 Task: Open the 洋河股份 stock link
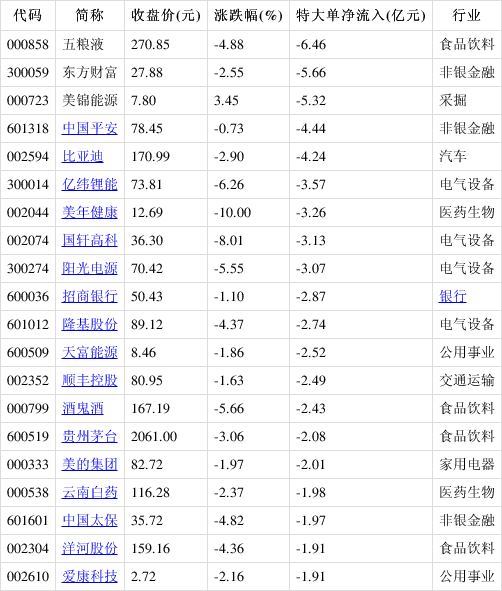point(90,548)
